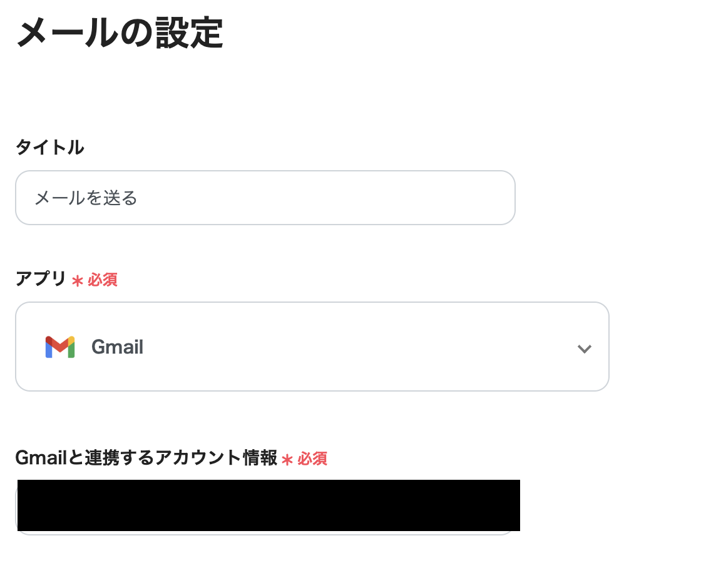This screenshot has height=588, width=706.
Task: Click the メールを送る text in title field
Action: pyautogui.click(x=86, y=198)
